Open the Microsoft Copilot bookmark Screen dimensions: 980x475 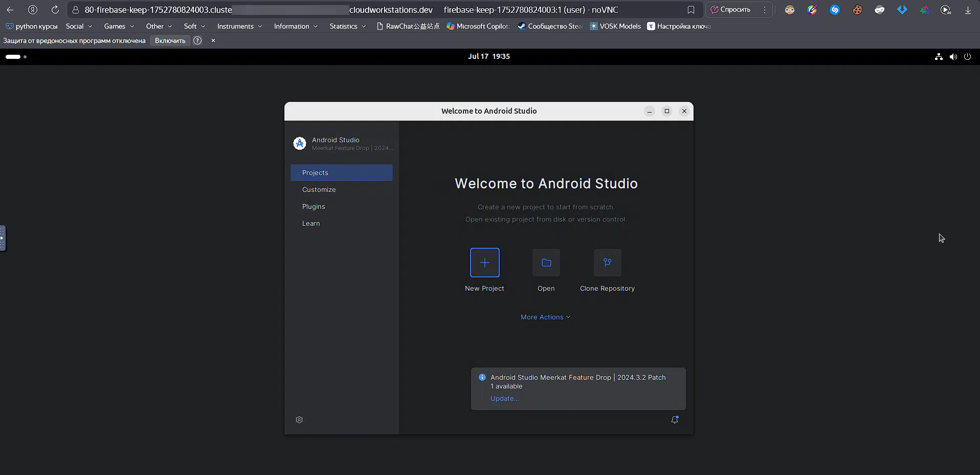point(478,26)
